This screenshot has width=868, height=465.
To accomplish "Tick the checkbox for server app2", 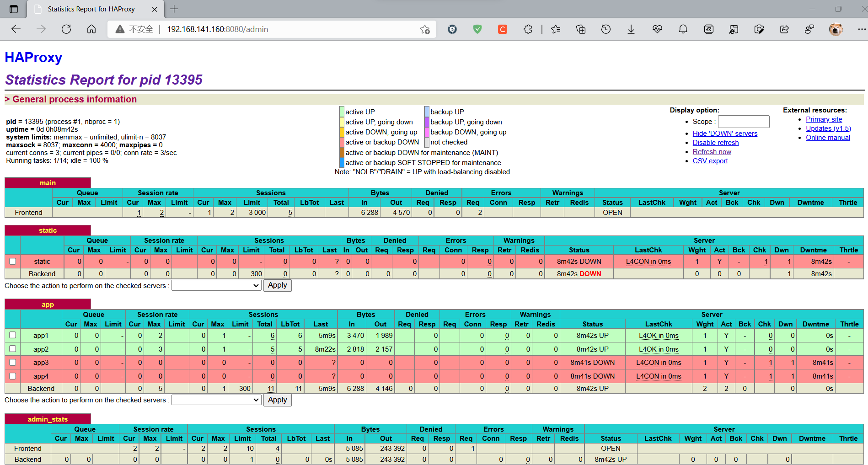I will (13, 349).
